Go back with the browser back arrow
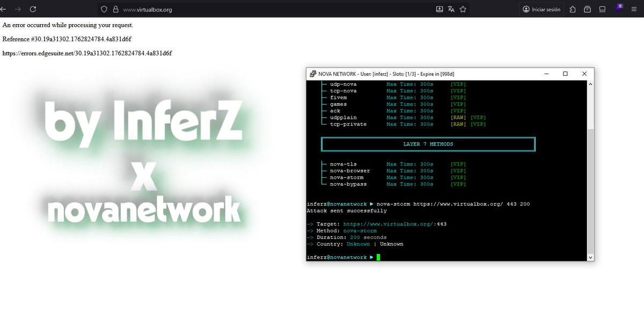Image resolution: width=644 pixels, height=313 pixels. click(x=4, y=9)
